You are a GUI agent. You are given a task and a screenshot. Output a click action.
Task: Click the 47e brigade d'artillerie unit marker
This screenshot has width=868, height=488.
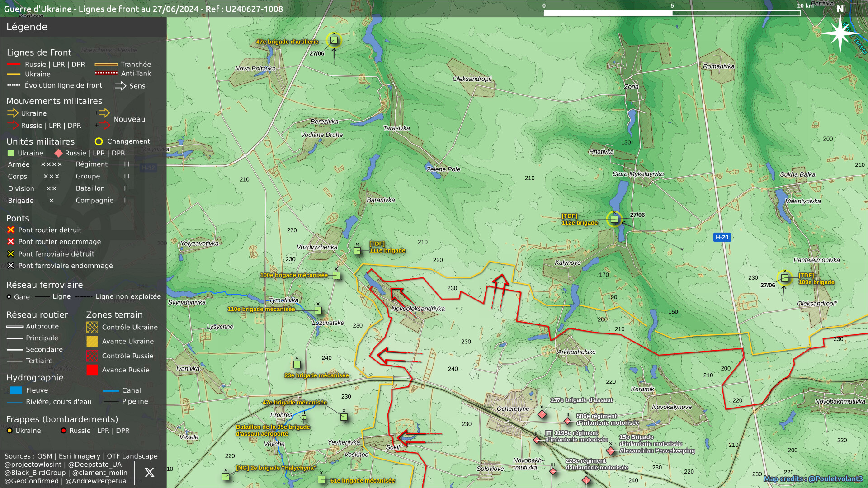[334, 41]
